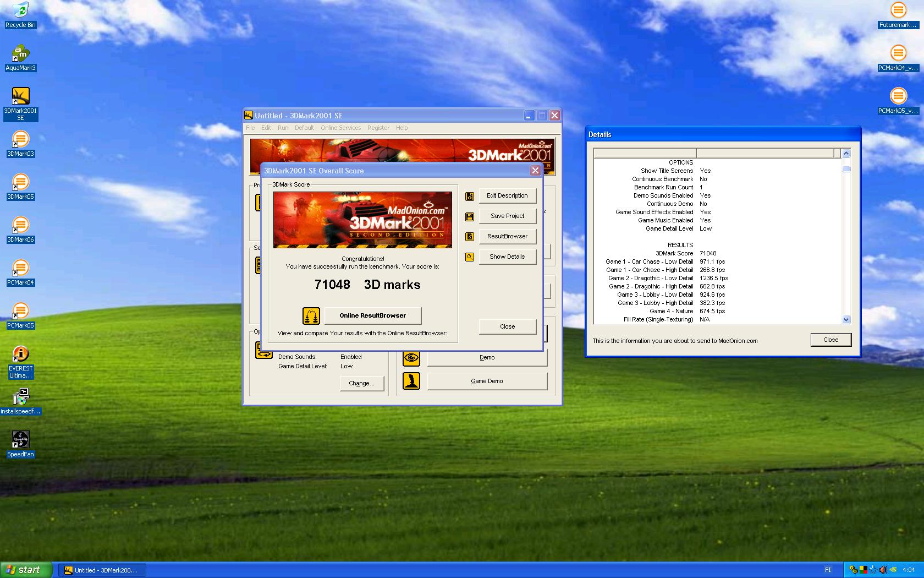Open the File menu
Image resolution: width=924 pixels, height=578 pixels.
click(x=250, y=128)
